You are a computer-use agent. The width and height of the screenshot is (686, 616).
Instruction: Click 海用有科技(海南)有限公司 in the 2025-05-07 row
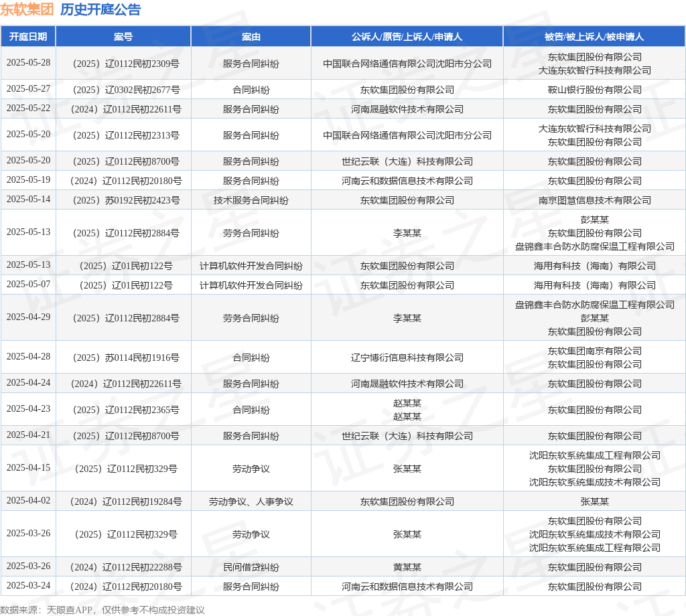[x=595, y=285]
